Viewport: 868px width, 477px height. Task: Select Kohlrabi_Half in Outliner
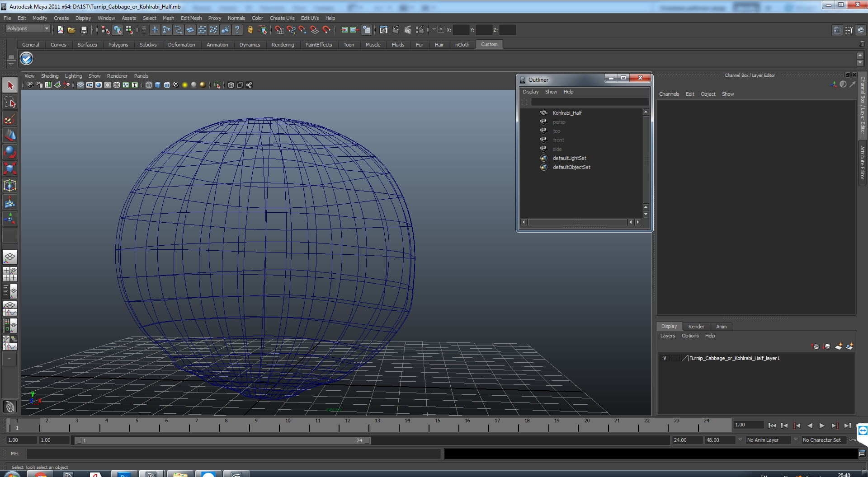coord(567,113)
